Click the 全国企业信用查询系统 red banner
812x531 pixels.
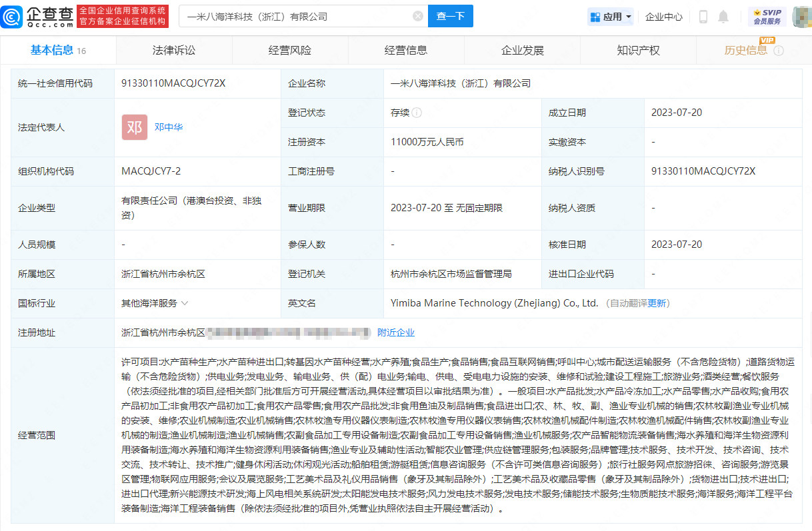tap(122, 16)
